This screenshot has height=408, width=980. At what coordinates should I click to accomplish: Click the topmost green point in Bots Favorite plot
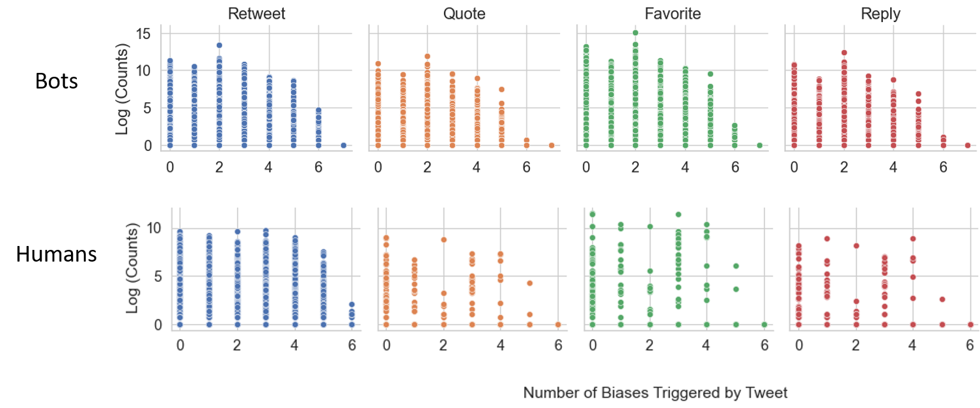point(635,33)
